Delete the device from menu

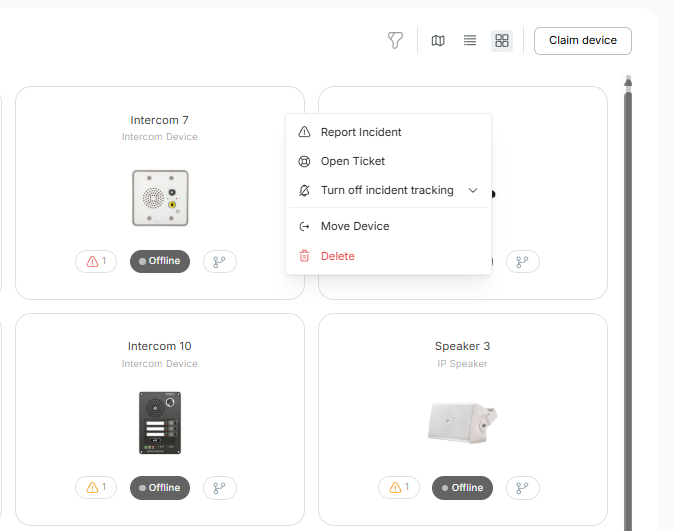tap(338, 256)
